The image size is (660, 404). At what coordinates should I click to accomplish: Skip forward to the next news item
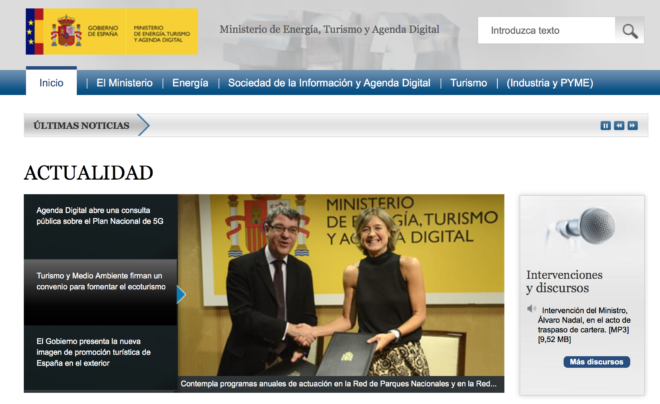coord(632,125)
